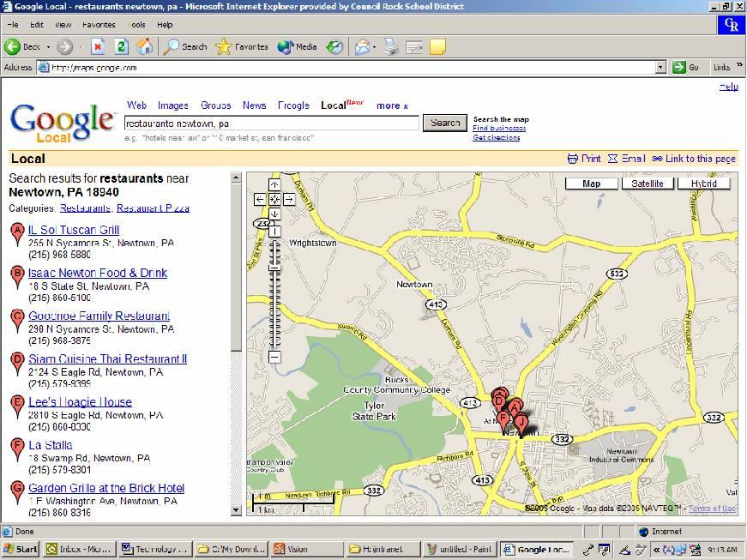Open the File menu
The image size is (747, 560).
coord(13,25)
